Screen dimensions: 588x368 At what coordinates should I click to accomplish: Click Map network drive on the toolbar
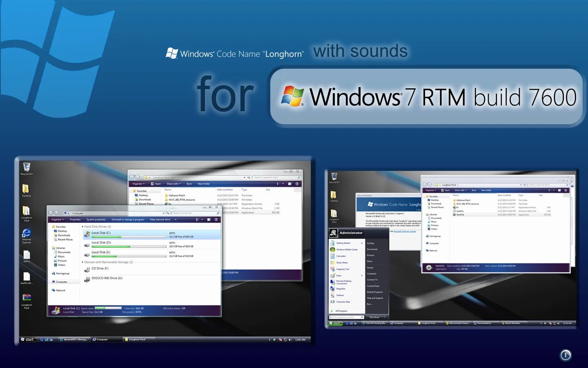(x=160, y=220)
